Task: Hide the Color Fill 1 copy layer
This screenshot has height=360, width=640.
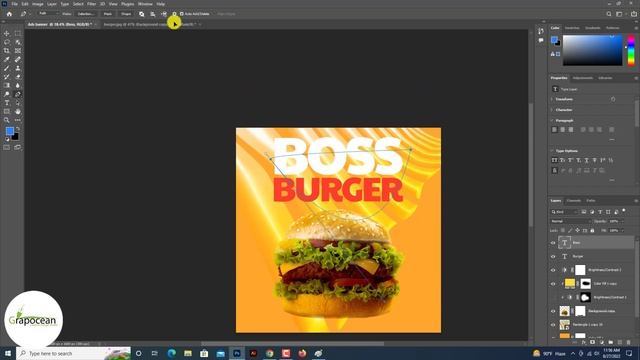Action: click(553, 284)
